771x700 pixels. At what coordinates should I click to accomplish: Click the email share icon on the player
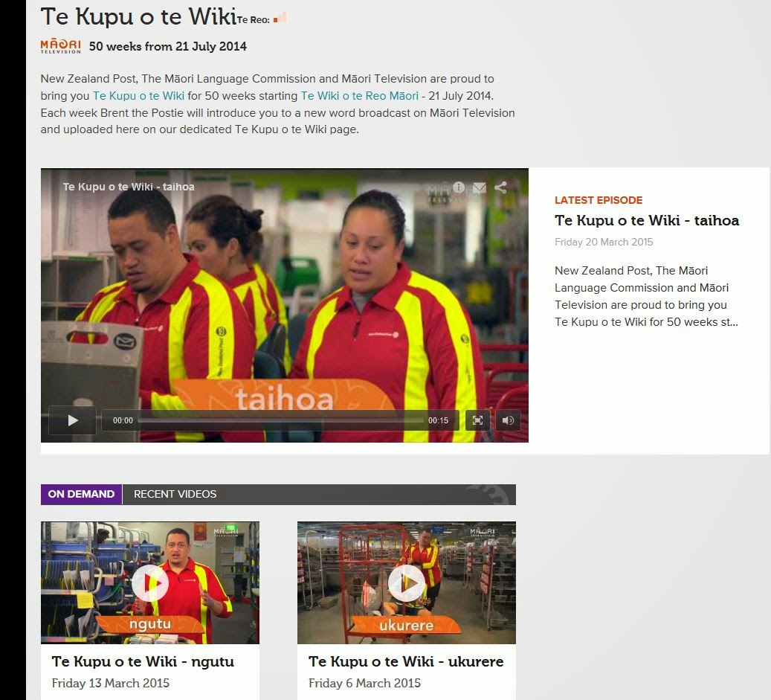click(480, 188)
